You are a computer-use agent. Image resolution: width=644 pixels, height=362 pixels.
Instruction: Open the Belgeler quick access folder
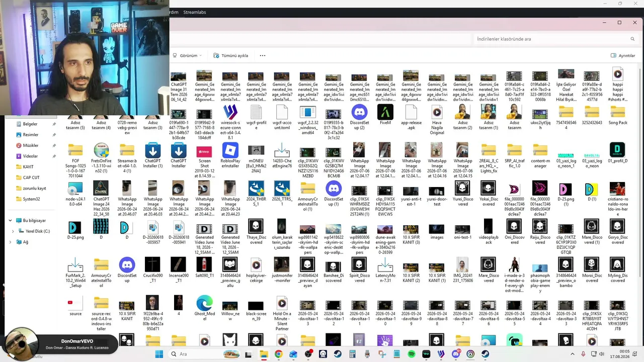30,124
